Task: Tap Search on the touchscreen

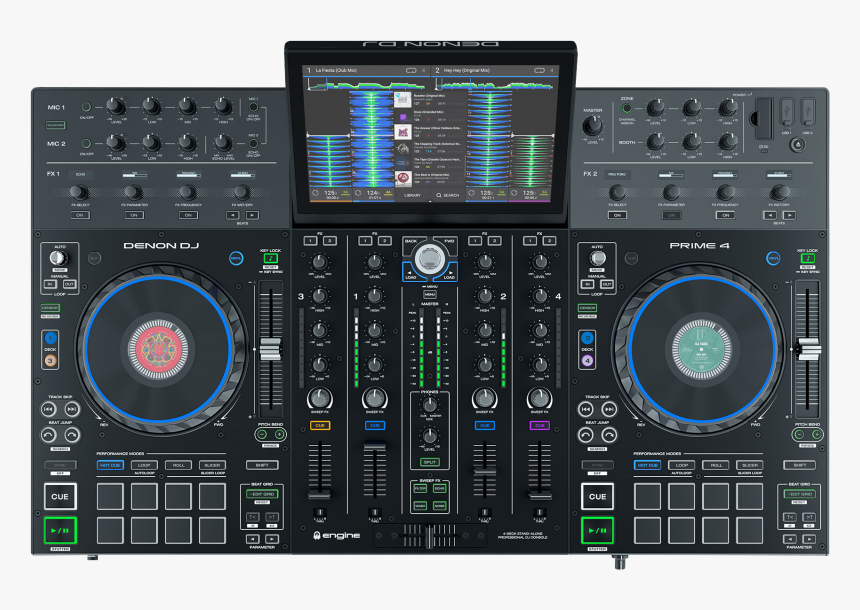Action: point(448,195)
